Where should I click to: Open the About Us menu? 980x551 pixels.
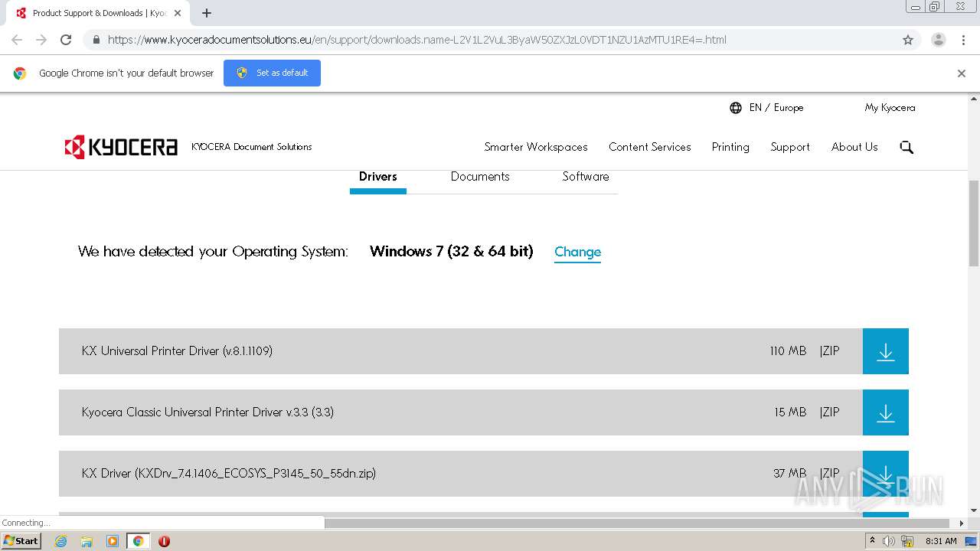tap(854, 147)
